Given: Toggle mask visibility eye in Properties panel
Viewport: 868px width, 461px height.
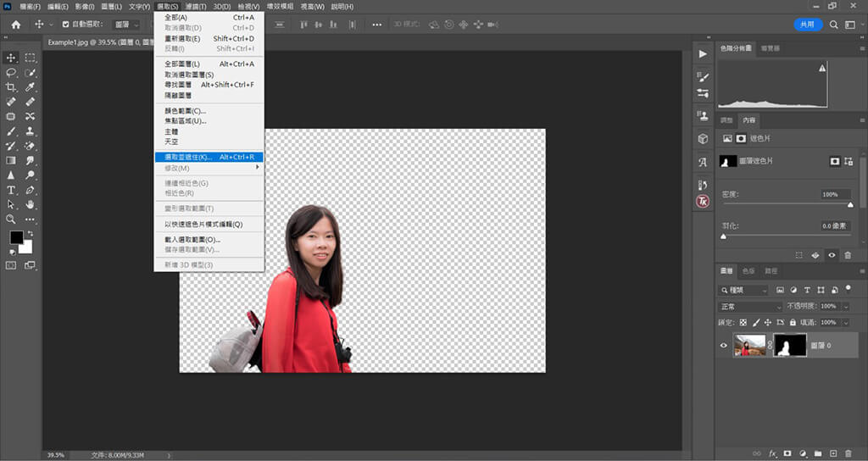Looking at the screenshot, I should click(x=832, y=255).
